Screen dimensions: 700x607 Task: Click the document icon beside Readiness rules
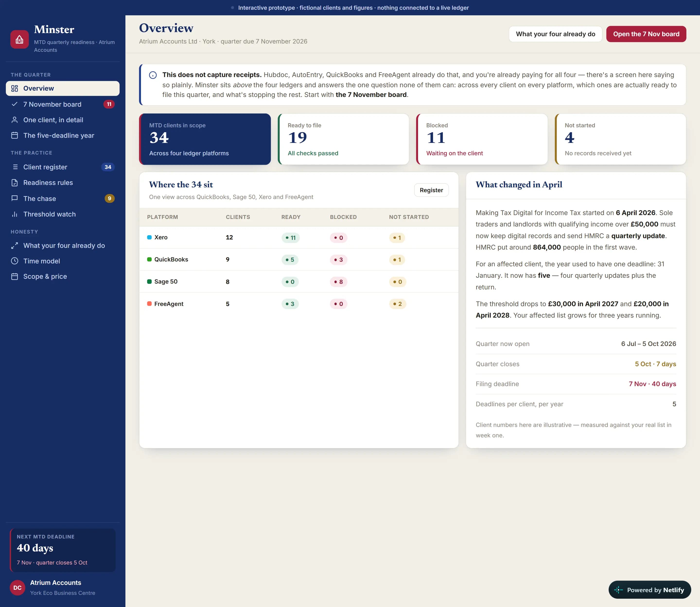point(15,182)
